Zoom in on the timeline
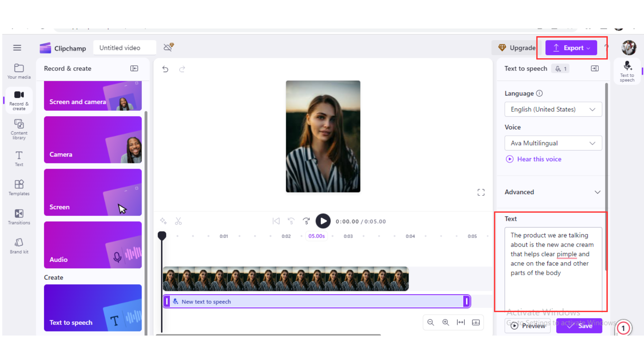Viewport: 644px width, 362px height. click(445, 322)
